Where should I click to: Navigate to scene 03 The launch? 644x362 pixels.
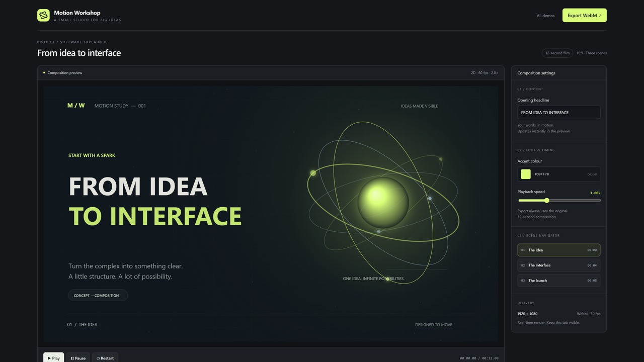(x=558, y=281)
